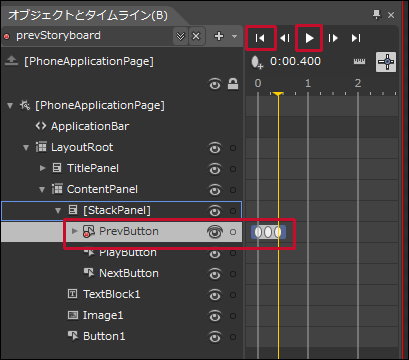This screenshot has height=360, width=409.
Task: Select ApplicationBar in the object tree
Action: coord(90,126)
